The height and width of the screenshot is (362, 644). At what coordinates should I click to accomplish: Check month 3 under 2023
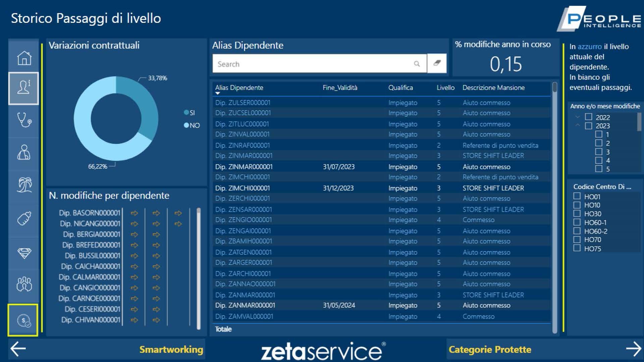(x=599, y=152)
